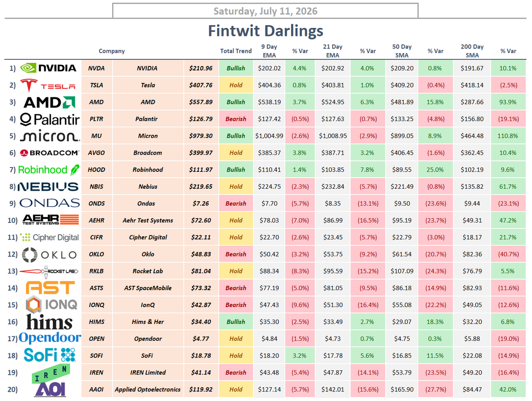Image resolution: width=532 pixels, height=401 pixels.
Task: Click the Aehr Test Systems logo
Action: tap(50, 220)
